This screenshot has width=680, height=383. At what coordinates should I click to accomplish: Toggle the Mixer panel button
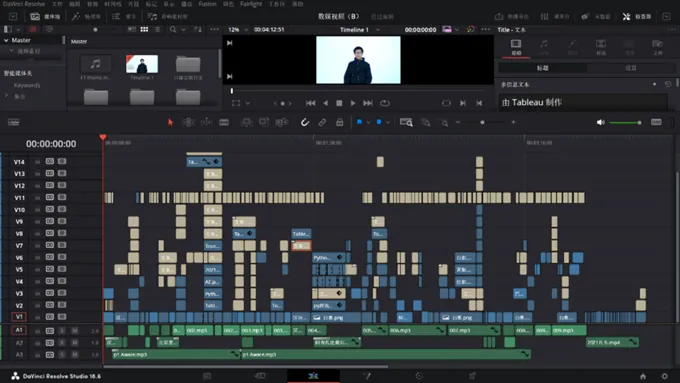click(555, 16)
